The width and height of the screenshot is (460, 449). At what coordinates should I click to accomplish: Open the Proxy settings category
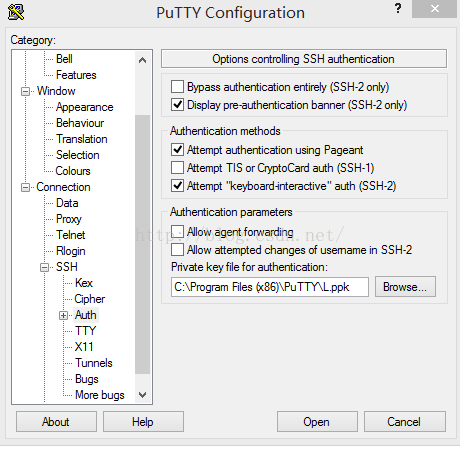pos(69,219)
